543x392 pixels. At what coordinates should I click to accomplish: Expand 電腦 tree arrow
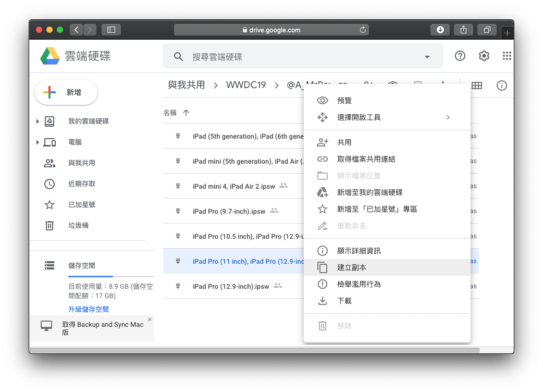(38, 142)
